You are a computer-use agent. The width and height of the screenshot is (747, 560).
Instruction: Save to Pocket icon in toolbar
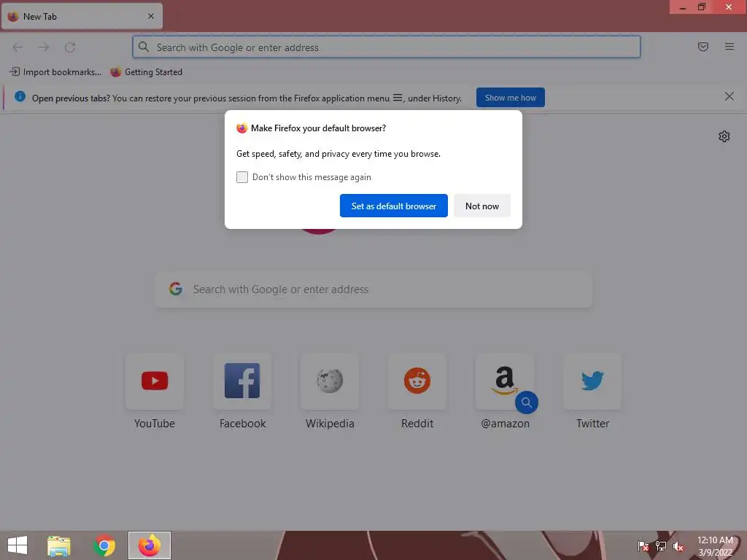coord(703,47)
